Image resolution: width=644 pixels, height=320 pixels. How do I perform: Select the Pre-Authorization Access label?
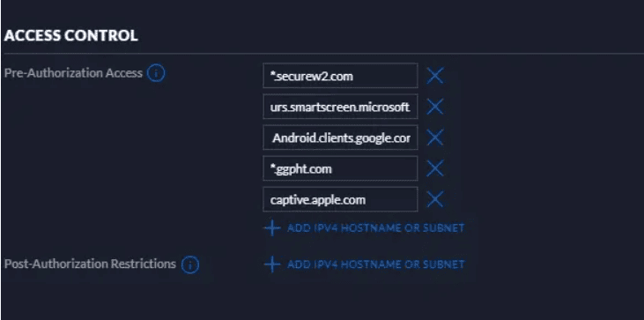73,73
